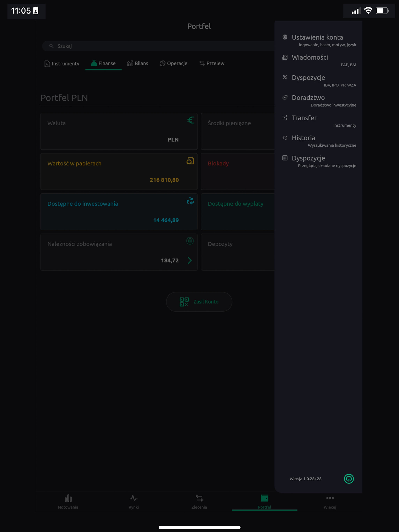The image size is (399, 532).
Task: Click the Historia clock icon
Action: pyautogui.click(x=285, y=138)
